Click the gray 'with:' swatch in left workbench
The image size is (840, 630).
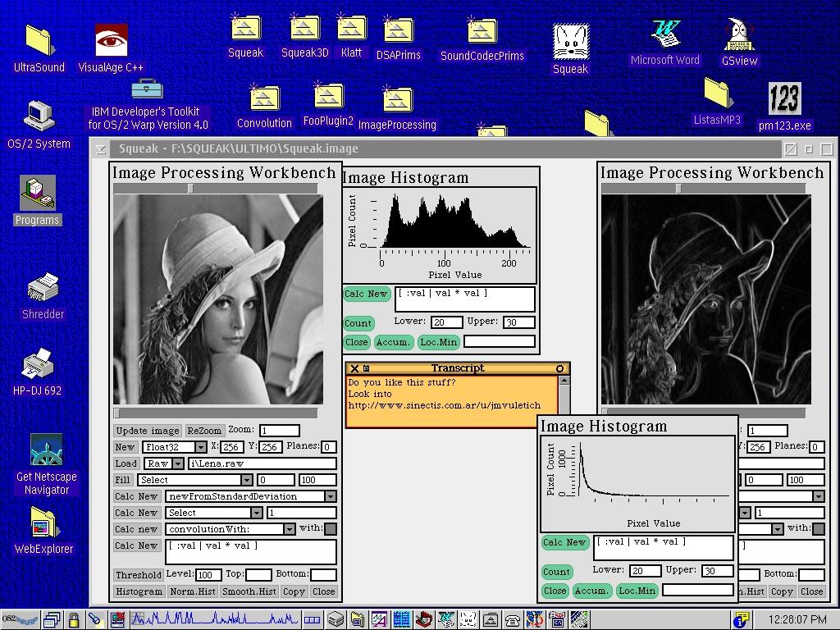click(331, 529)
